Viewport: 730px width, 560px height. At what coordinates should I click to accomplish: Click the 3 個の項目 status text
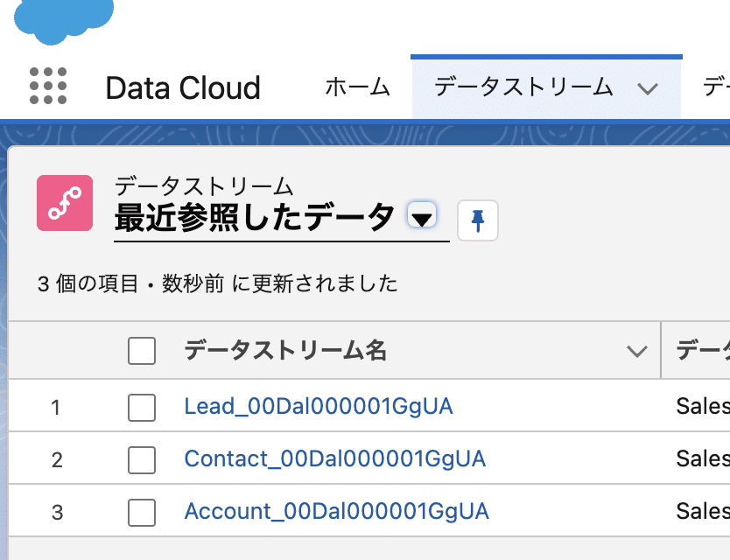point(88,283)
